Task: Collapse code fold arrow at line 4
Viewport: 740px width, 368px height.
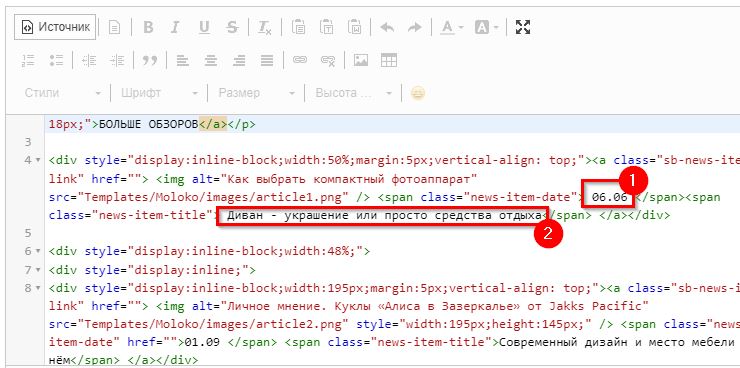Action: (x=38, y=160)
